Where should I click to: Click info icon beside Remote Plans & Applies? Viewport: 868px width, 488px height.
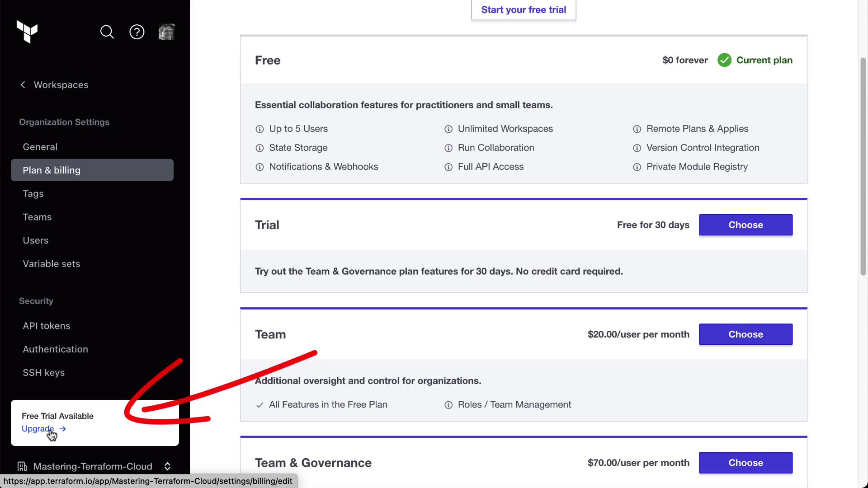tap(637, 129)
